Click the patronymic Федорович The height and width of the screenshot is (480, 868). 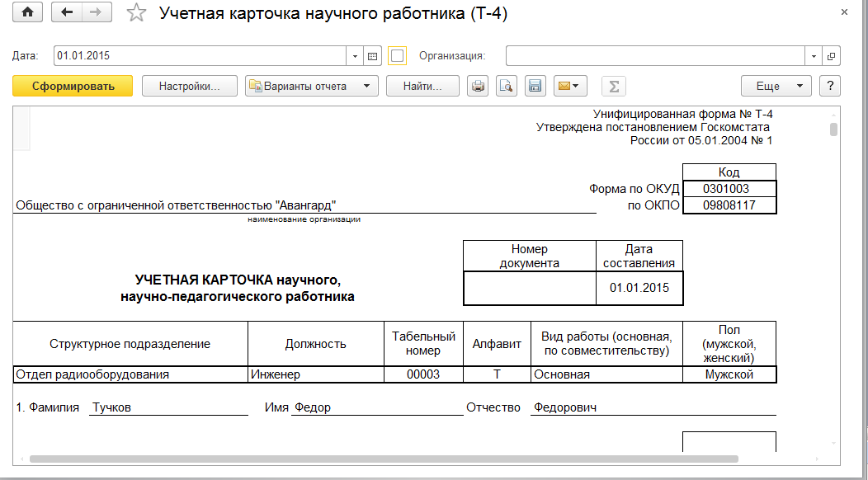pyautogui.click(x=565, y=407)
